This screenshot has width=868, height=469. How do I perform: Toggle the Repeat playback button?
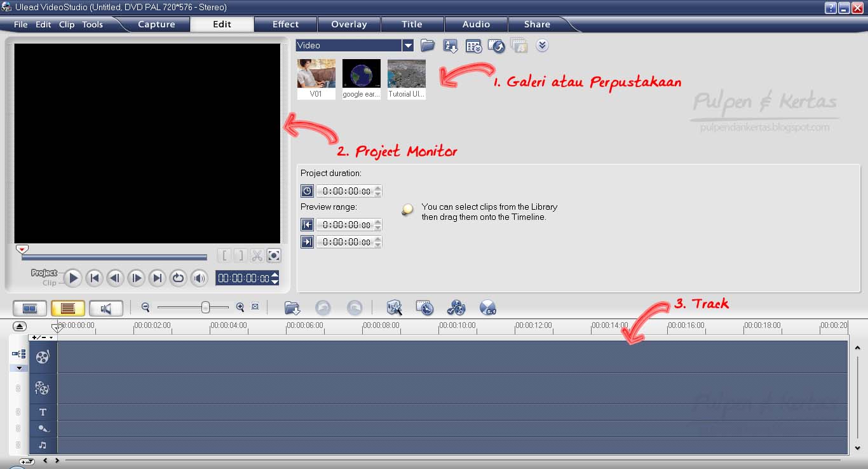point(178,278)
